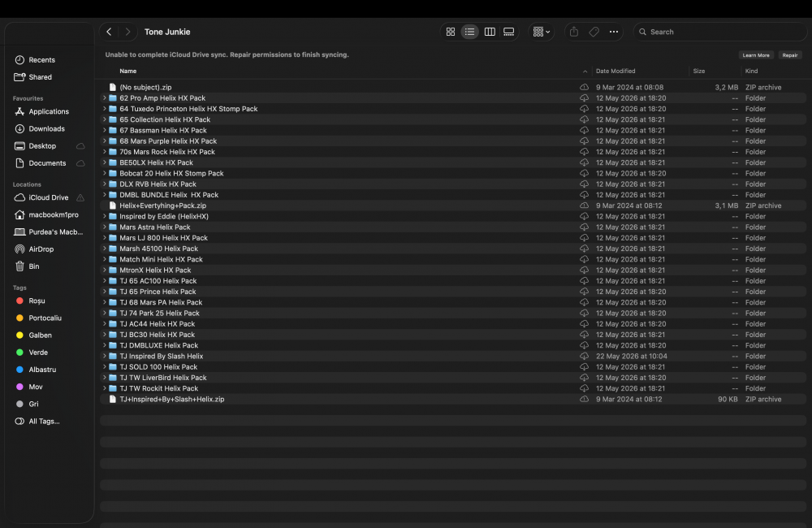Viewport: 812px width, 528px height.
Task: Open iCloud Drive in the sidebar
Action: (x=50, y=197)
